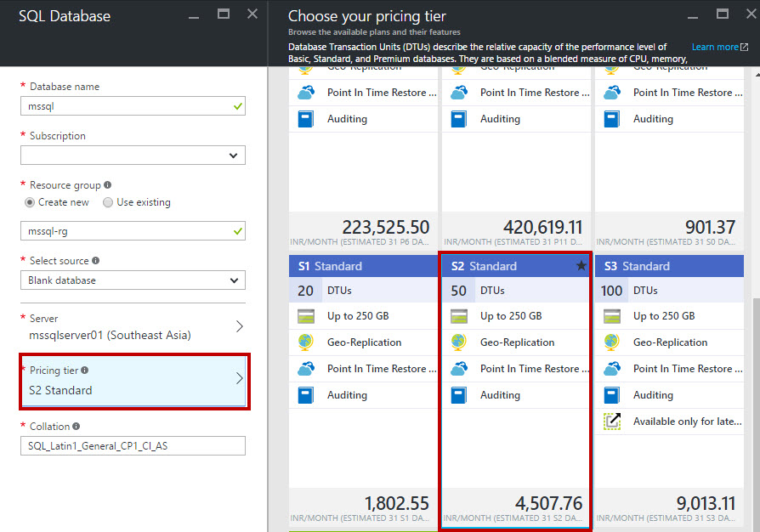
Task: Click the '9,013.11' monthly price
Action: click(x=706, y=503)
